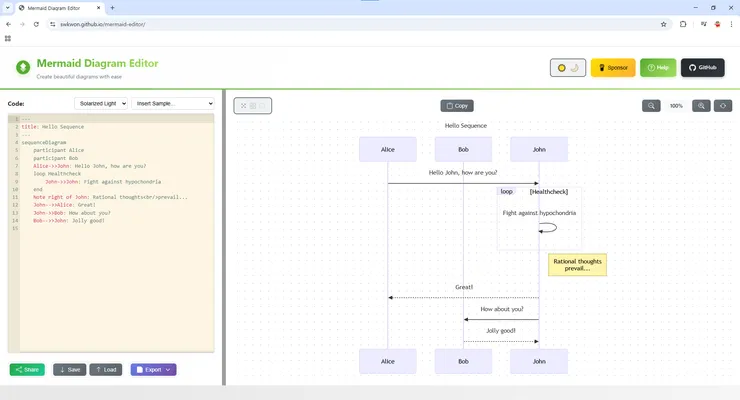Click the fullscreen expand icon in preview toolbar

tap(244, 106)
